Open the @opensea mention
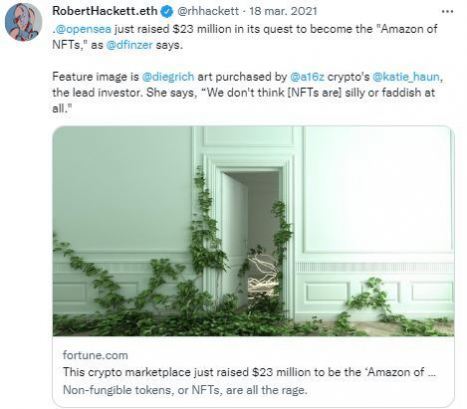Image resolution: width=467 pixels, height=409 pixels. click(x=83, y=29)
